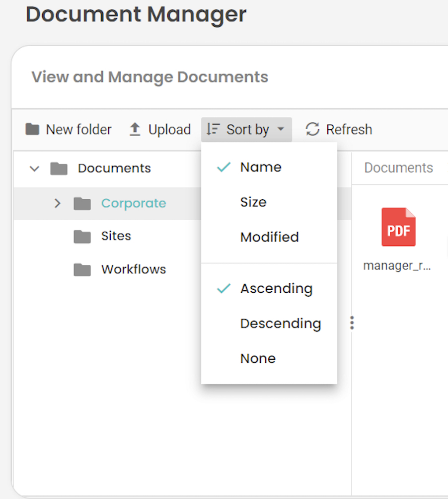
Task: Click the Workflows folder icon
Action: click(82, 270)
